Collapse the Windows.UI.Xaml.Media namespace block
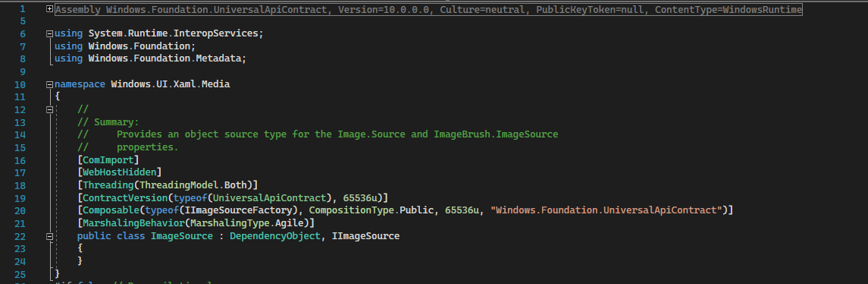The image size is (868, 284). (x=50, y=84)
